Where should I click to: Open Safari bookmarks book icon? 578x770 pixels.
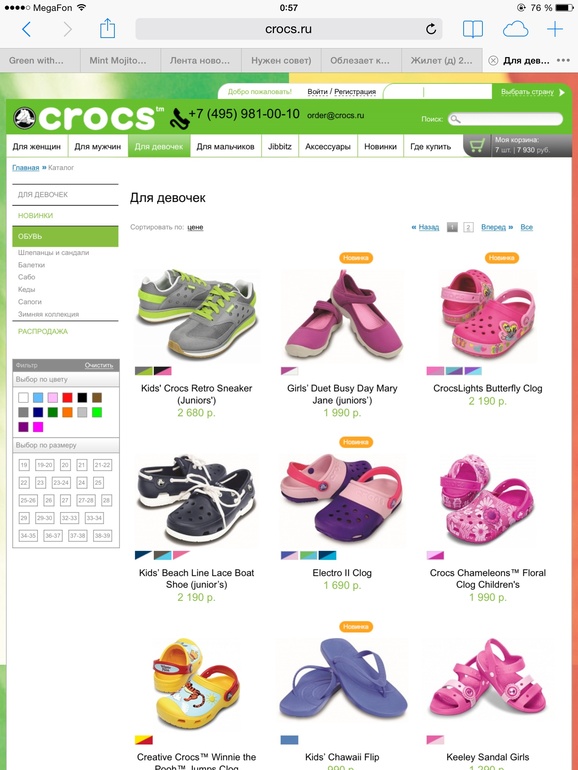coord(473,29)
